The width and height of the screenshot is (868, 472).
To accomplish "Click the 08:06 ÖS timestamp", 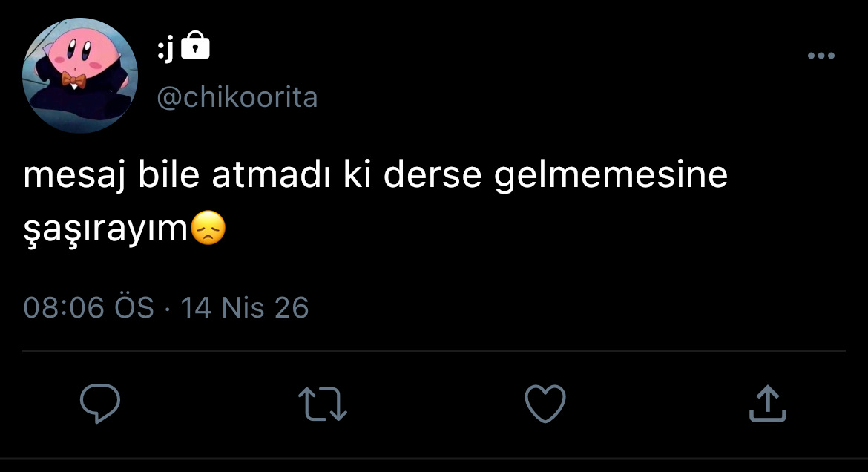I will (88, 307).
